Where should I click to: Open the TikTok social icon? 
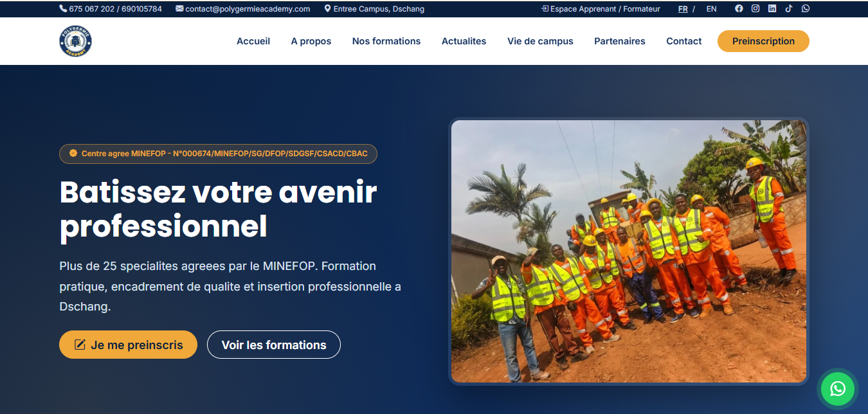tap(789, 9)
